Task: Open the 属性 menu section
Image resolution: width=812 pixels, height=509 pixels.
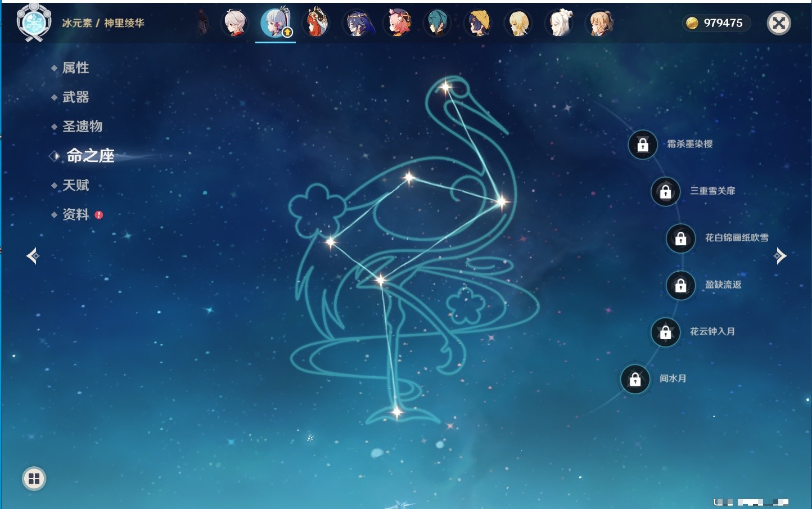Action: pos(75,68)
